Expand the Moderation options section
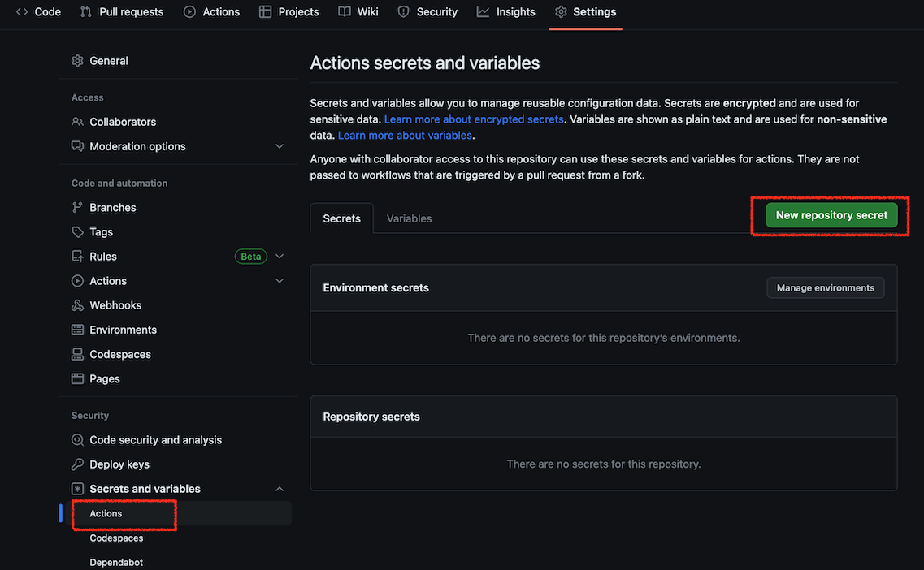 tap(280, 145)
